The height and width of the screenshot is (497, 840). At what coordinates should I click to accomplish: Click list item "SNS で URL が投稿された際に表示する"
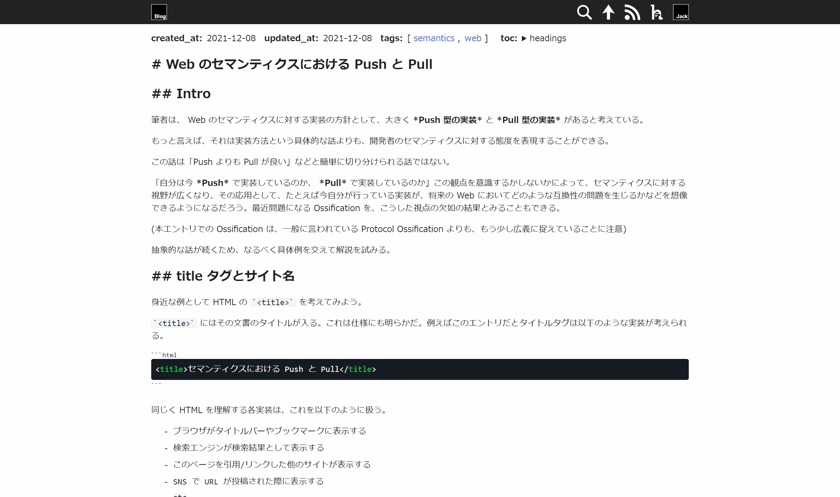[x=248, y=481]
